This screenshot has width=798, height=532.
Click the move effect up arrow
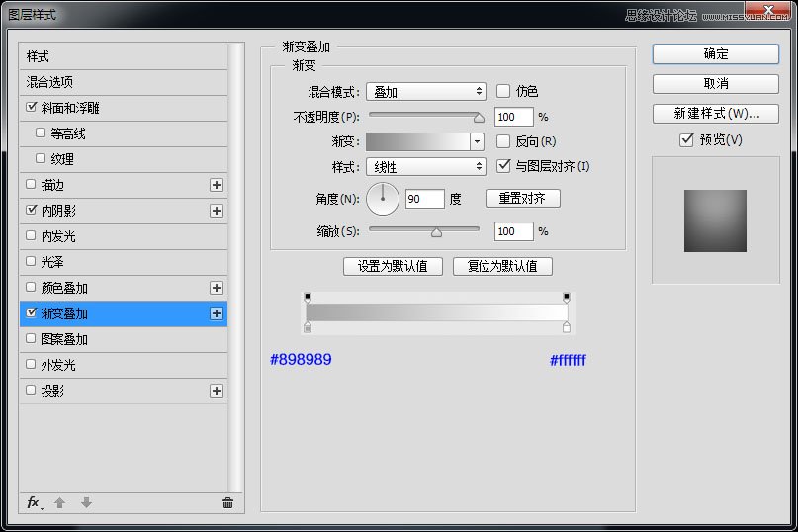(60, 503)
